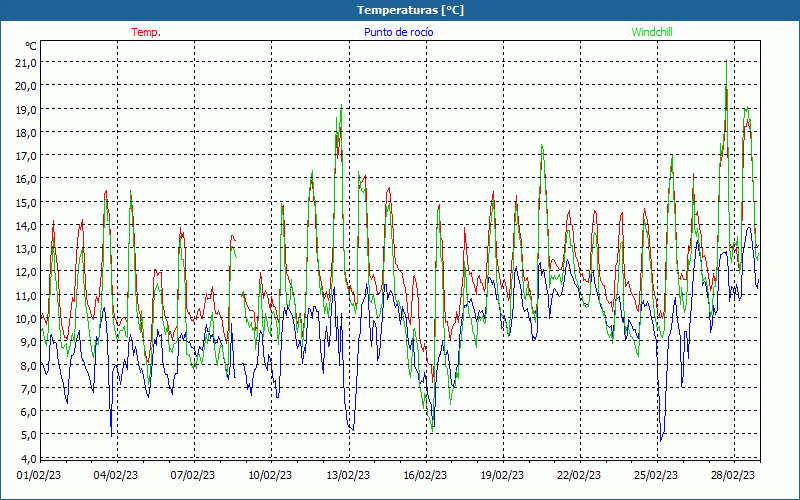Click the 28/02/23 date label
The image size is (800, 500).
point(733,476)
